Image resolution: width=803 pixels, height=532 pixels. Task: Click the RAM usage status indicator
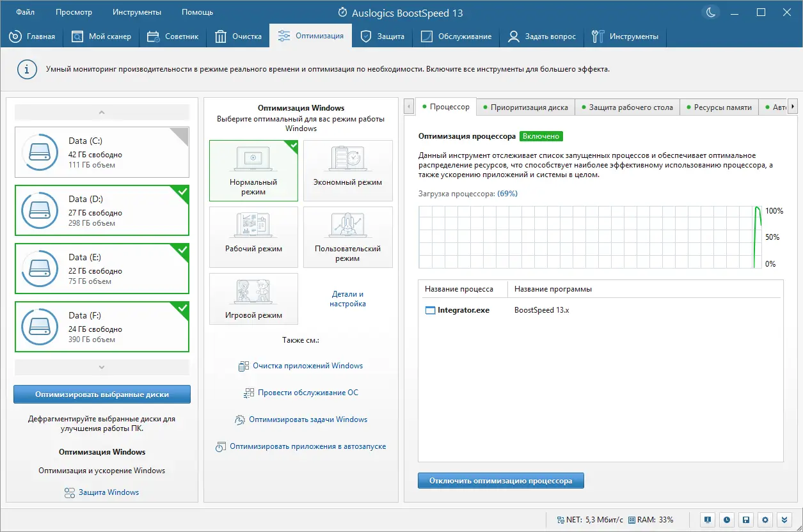[651, 520]
